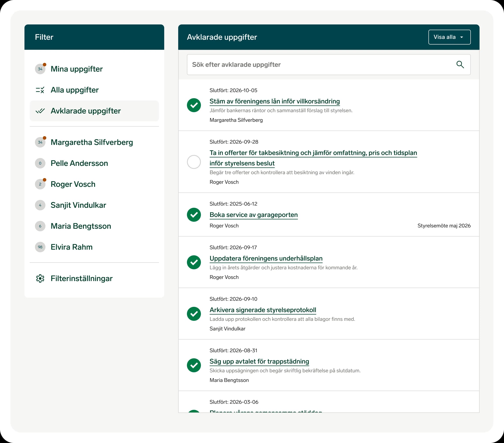Click the 2 badge beside Roger Vosch

[x=40, y=184]
